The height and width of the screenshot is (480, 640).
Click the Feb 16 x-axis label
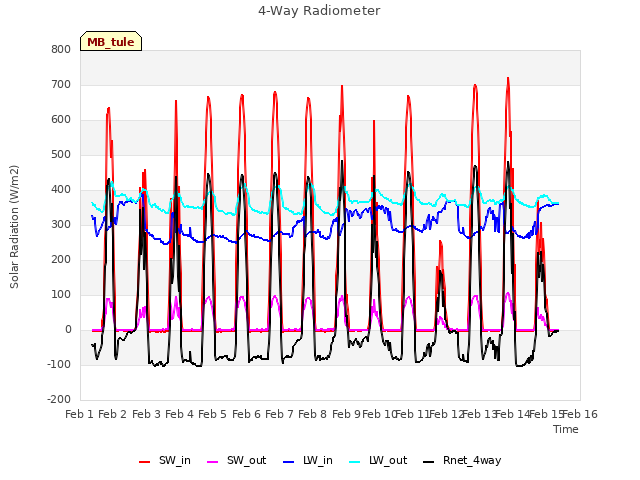click(x=580, y=414)
